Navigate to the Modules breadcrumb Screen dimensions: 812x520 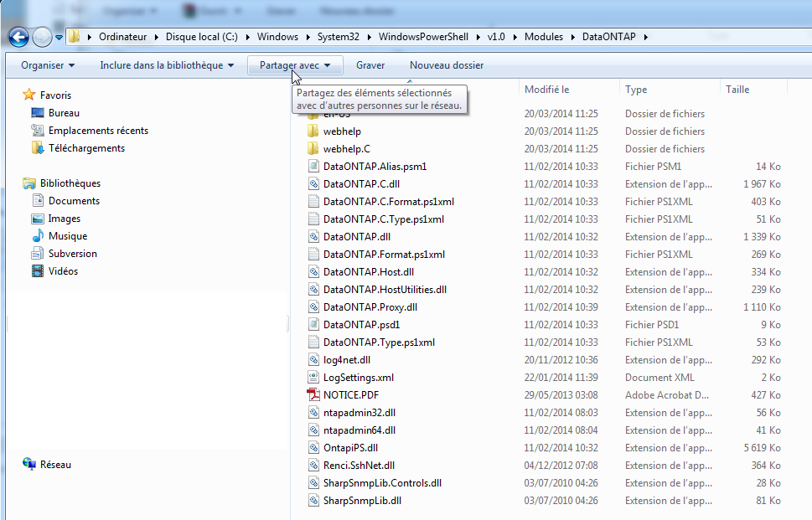tap(544, 37)
